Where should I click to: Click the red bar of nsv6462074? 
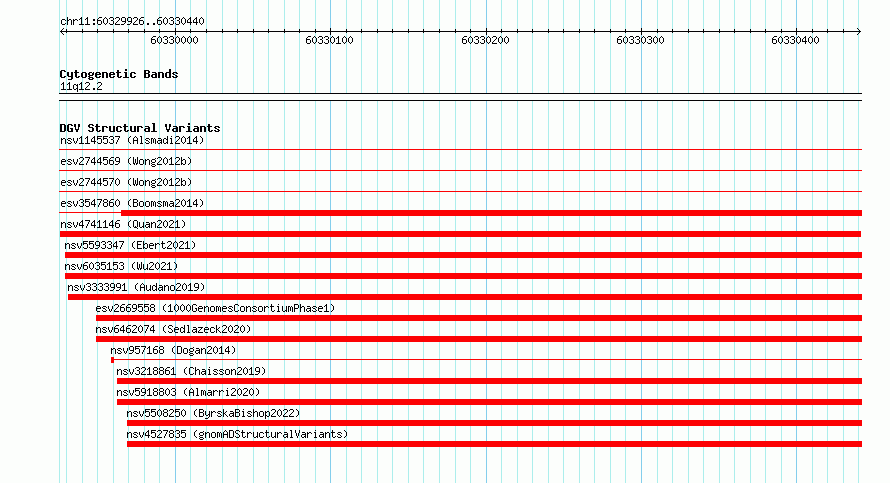point(479,339)
